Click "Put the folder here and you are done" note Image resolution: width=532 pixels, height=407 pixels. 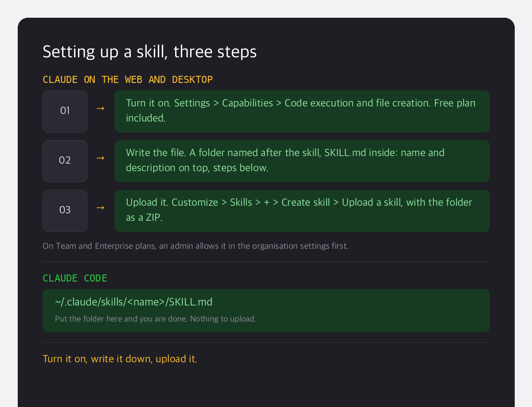tap(156, 319)
